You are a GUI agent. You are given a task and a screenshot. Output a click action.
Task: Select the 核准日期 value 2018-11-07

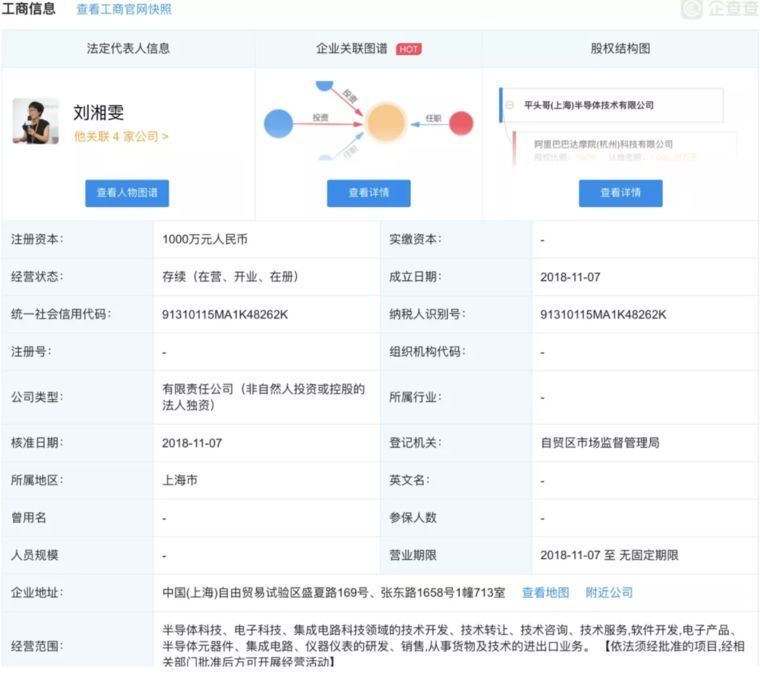(192, 443)
